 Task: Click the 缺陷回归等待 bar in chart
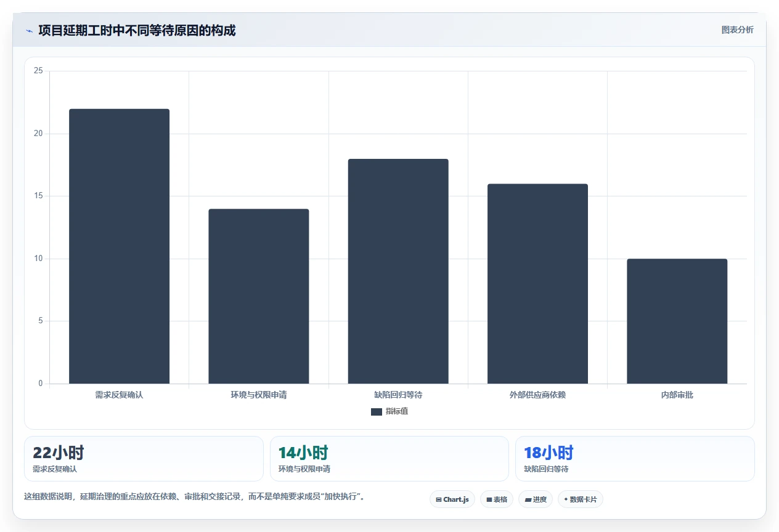pyautogui.click(x=398, y=271)
